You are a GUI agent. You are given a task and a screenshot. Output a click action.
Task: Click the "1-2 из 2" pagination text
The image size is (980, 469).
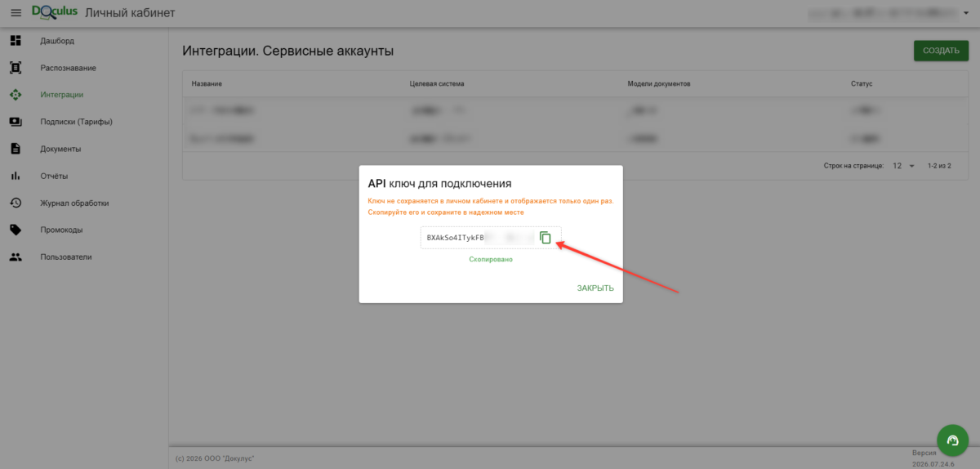coord(940,166)
